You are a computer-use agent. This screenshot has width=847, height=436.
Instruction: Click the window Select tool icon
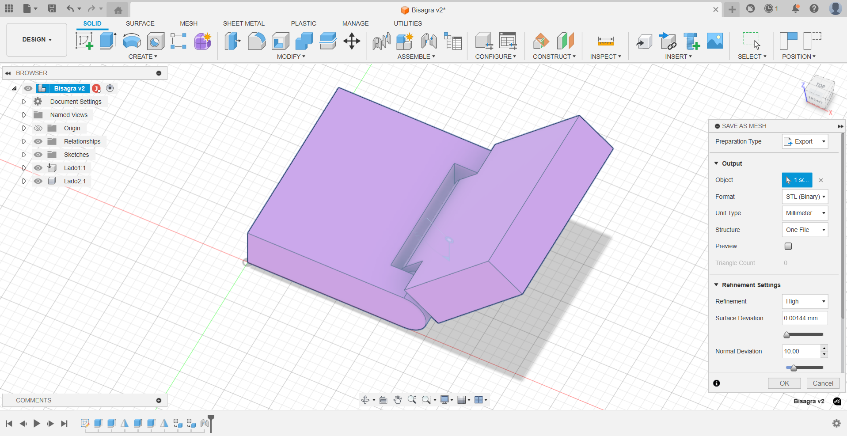pyautogui.click(x=751, y=41)
